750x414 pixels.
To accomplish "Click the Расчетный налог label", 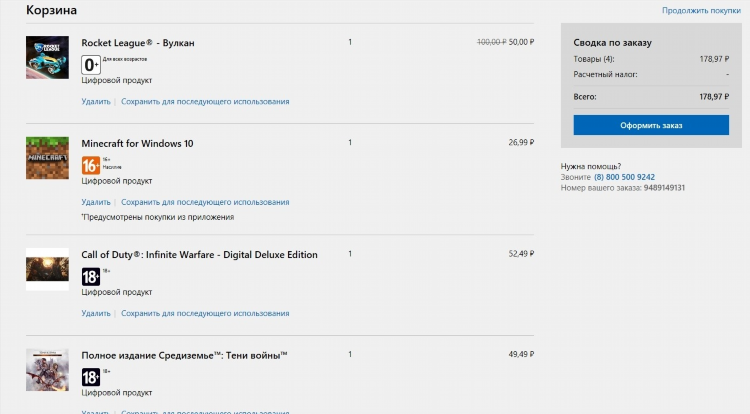I will click(605, 75).
